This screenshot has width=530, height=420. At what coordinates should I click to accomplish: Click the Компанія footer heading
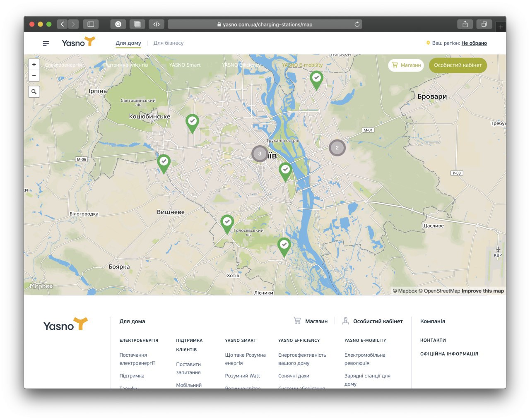pyautogui.click(x=433, y=321)
